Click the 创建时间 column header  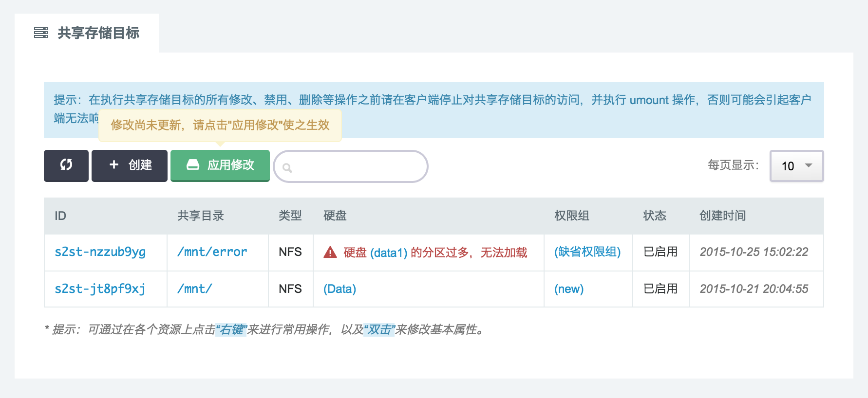click(722, 216)
